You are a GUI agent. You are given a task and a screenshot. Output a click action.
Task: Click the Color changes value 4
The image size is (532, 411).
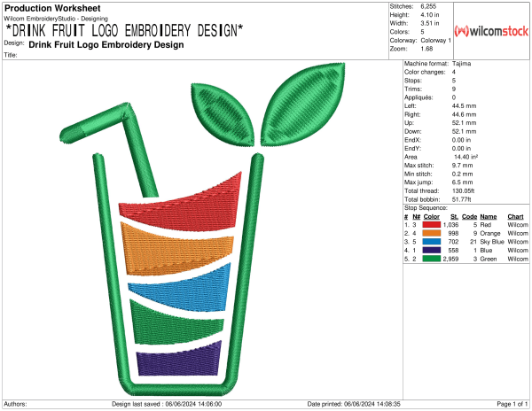click(x=454, y=72)
